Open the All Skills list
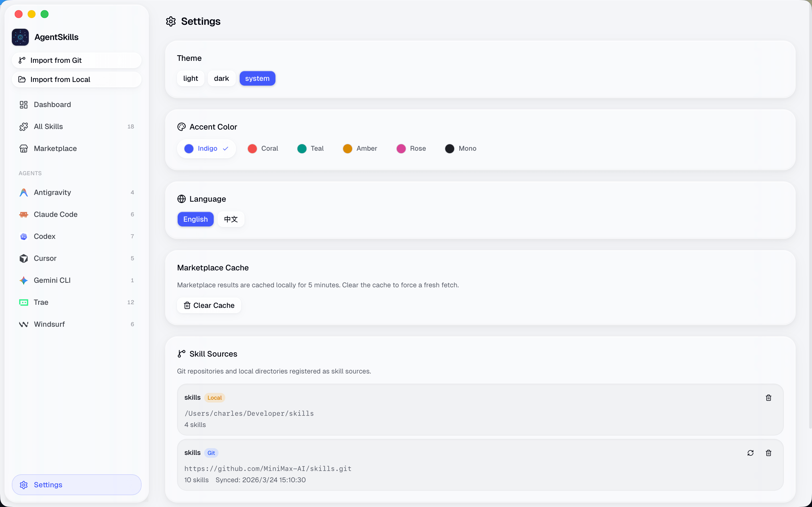This screenshot has height=507, width=812. [48, 126]
